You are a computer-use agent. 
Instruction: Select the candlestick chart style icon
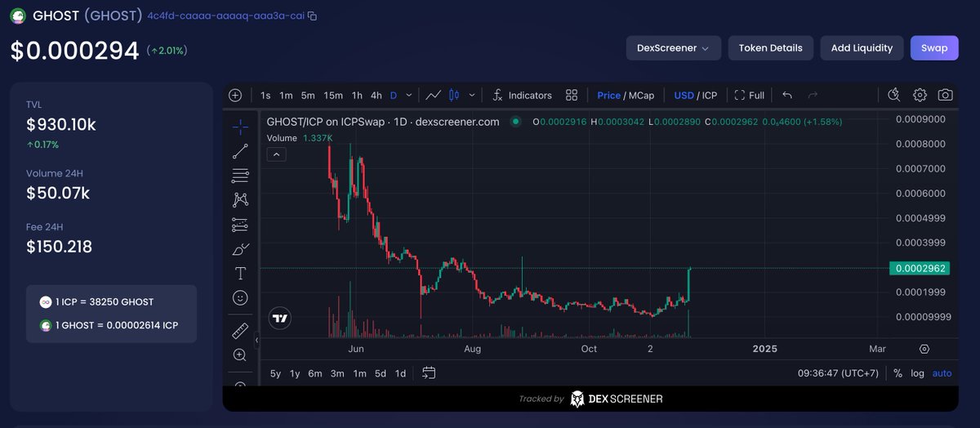tap(454, 96)
